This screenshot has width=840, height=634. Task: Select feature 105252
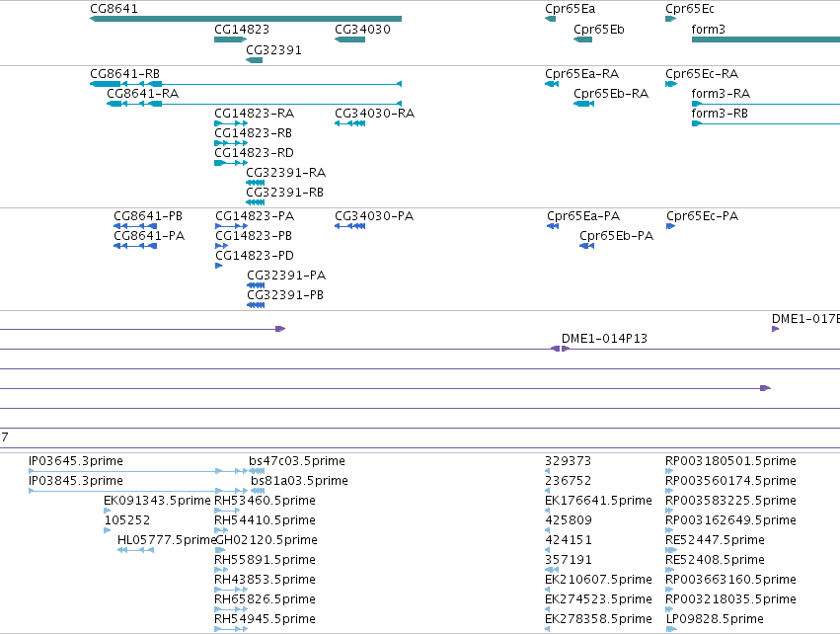(108, 530)
